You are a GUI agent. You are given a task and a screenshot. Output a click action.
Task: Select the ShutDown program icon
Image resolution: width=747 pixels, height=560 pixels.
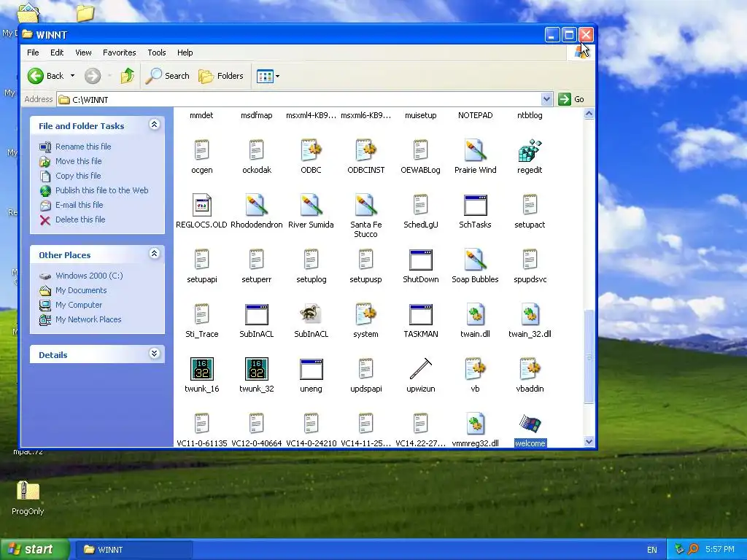click(x=421, y=260)
